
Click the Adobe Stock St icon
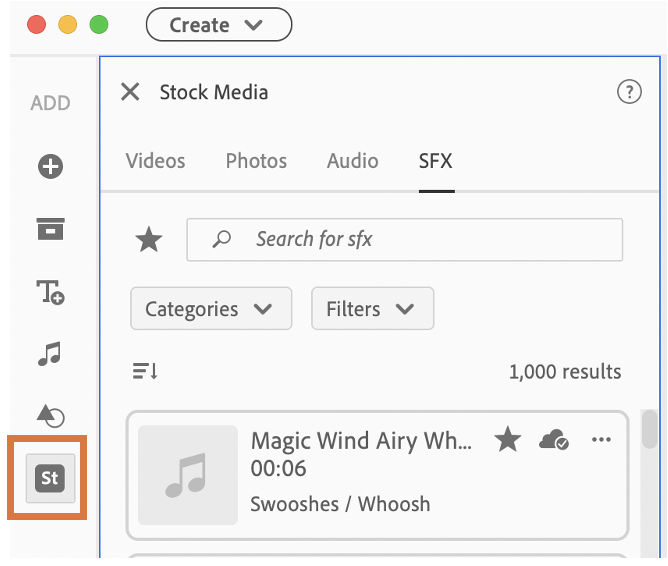tap(50, 478)
